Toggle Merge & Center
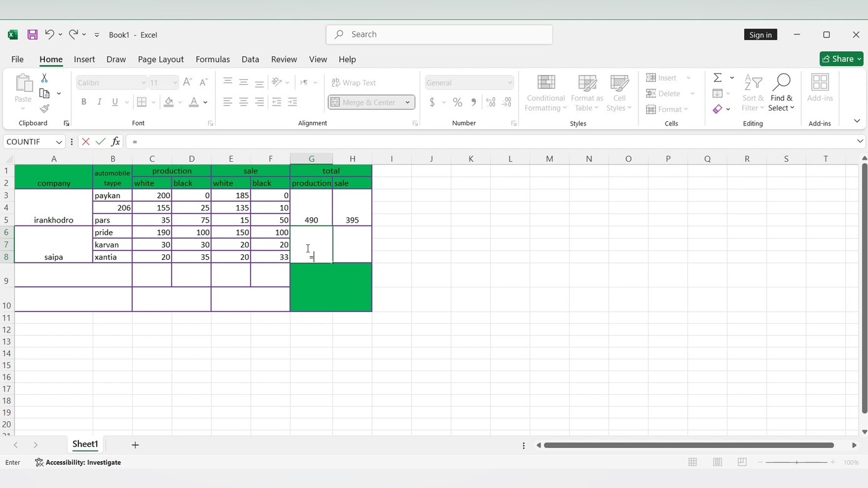Image resolution: width=868 pixels, height=488 pixels. click(x=365, y=102)
